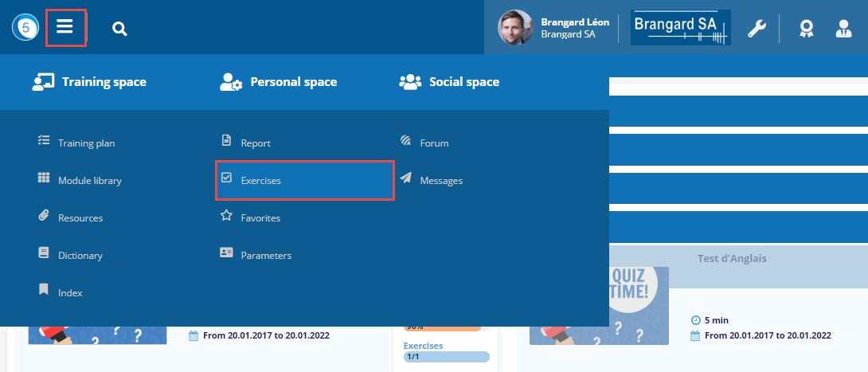Select the Index menu entry
This screenshot has width=868, height=372.
click(70, 293)
